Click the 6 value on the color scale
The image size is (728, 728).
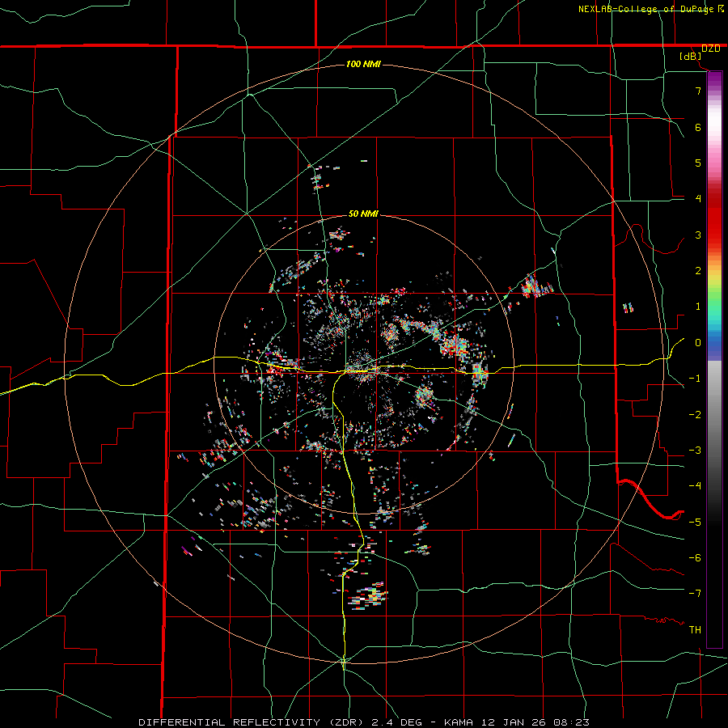tap(698, 127)
